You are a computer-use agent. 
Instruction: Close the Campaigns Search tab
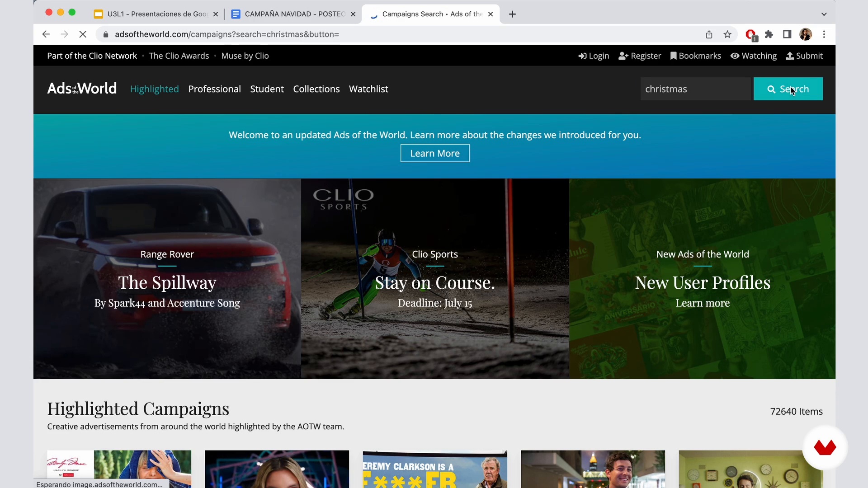click(491, 14)
